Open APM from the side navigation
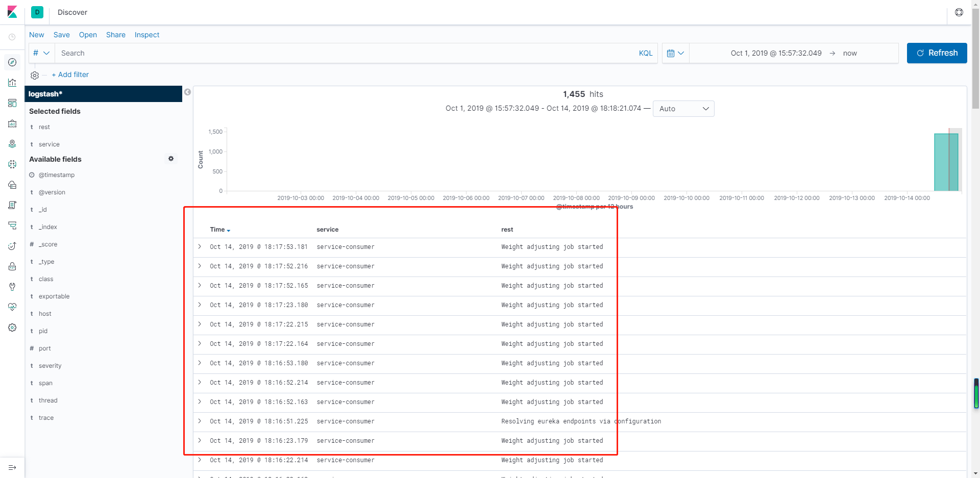The height and width of the screenshot is (478, 980). click(x=12, y=225)
